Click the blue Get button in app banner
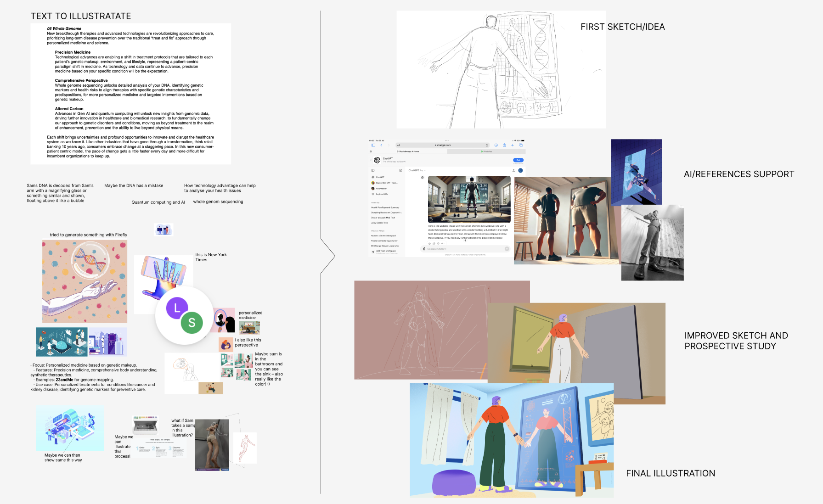Screen dimensions: 823x504 [x=518, y=160]
